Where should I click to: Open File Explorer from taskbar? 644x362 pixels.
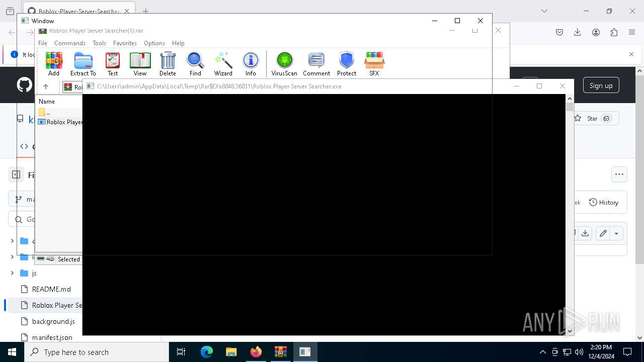point(231,352)
